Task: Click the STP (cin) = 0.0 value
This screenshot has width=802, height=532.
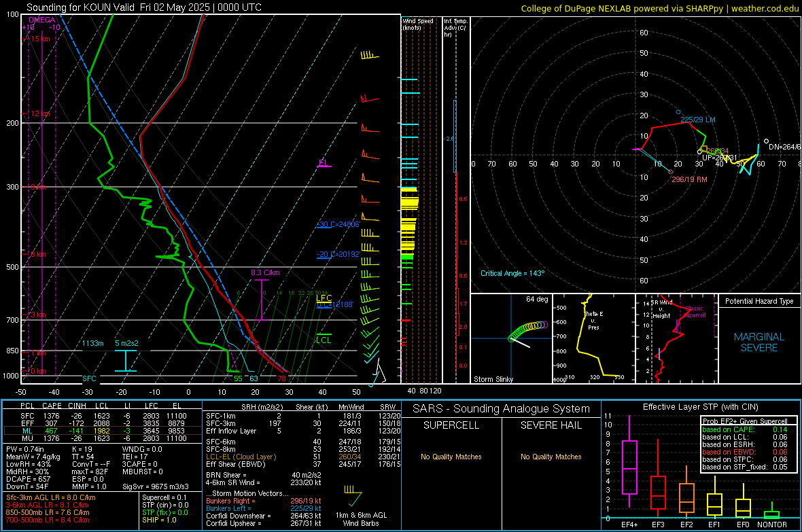Action: tap(165, 505)
